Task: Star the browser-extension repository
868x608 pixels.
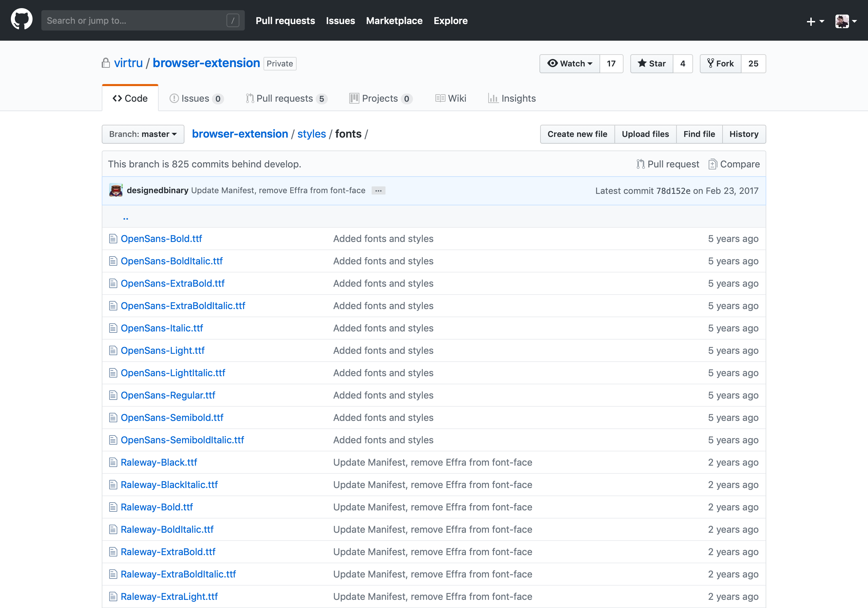Action: coord(652,63)
